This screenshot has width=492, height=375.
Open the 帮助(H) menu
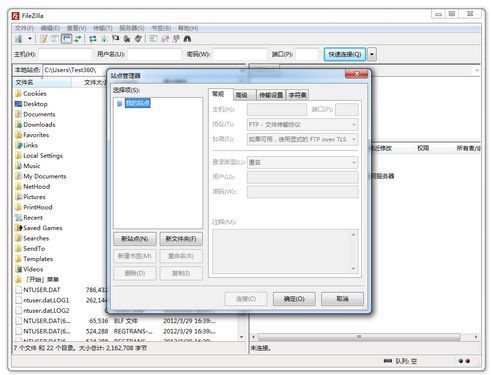(x=188, y=28)
